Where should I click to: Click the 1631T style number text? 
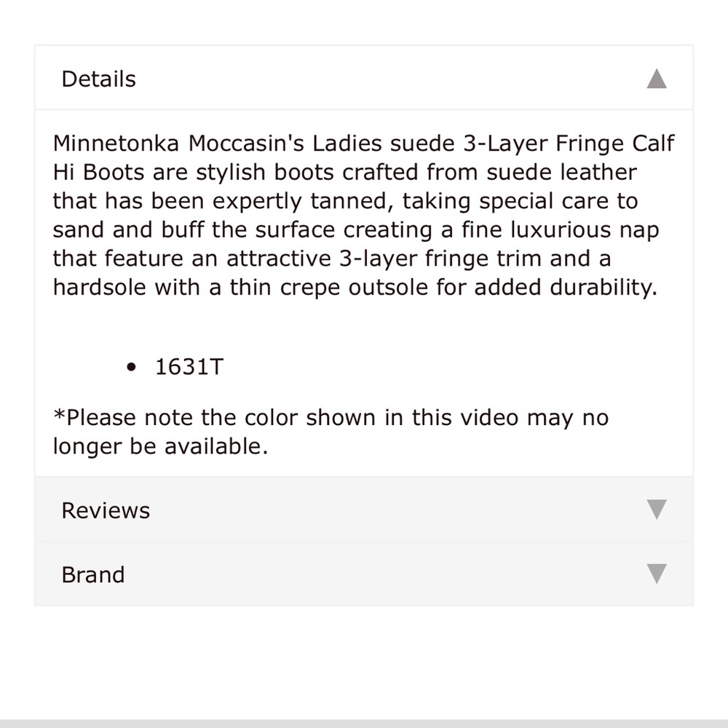(189, 367)
